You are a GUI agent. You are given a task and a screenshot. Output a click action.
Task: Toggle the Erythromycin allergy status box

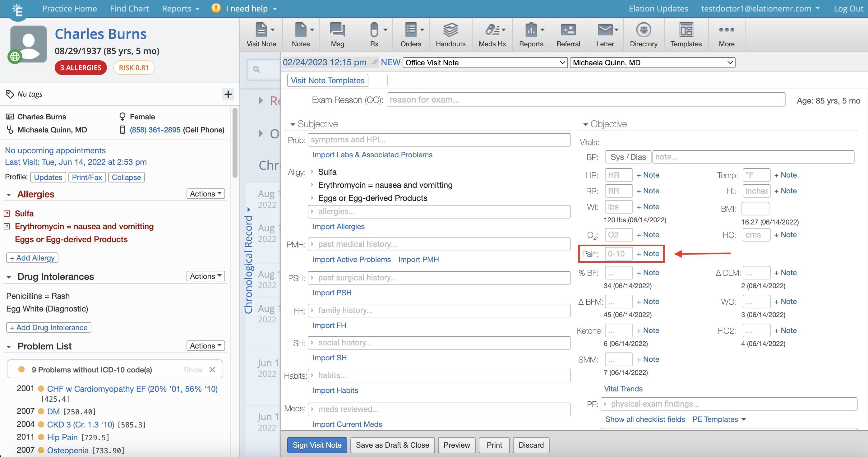tap(7, 226)
